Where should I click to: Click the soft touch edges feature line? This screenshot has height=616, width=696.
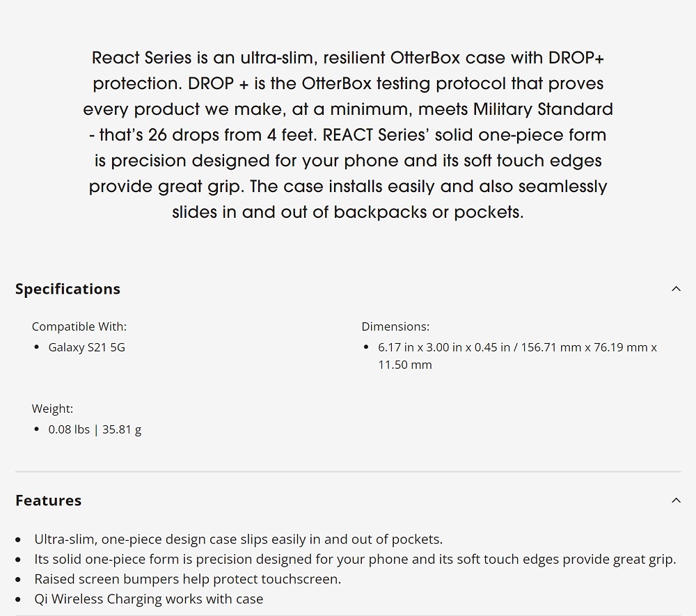(355, 559)
